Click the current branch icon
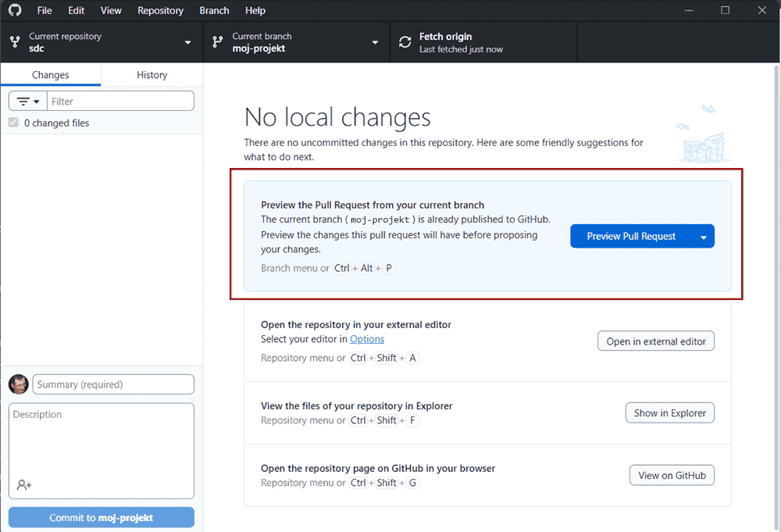 pos(217,42)
